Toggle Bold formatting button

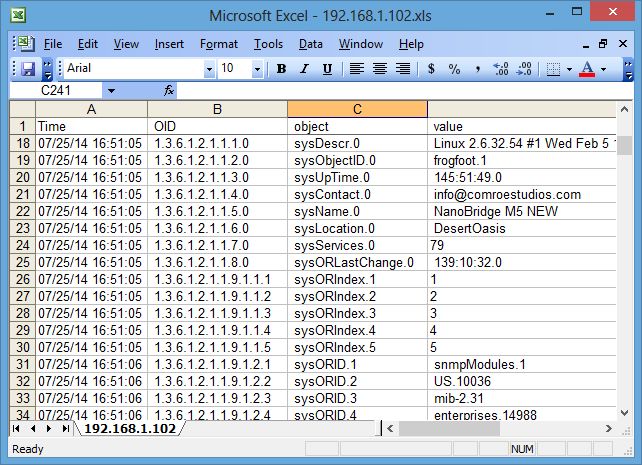click(x=281, y=69)
